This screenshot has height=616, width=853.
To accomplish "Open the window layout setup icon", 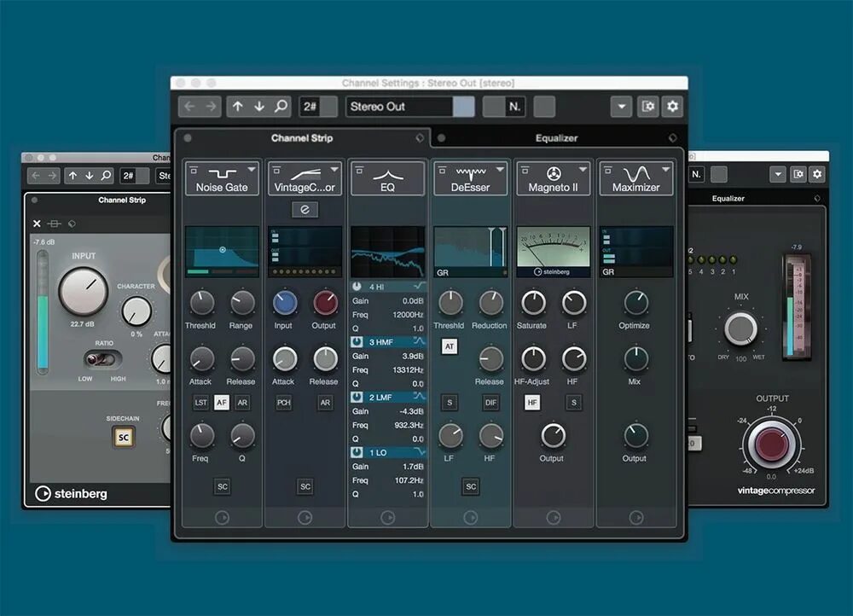I will click(x=648, y=106).
